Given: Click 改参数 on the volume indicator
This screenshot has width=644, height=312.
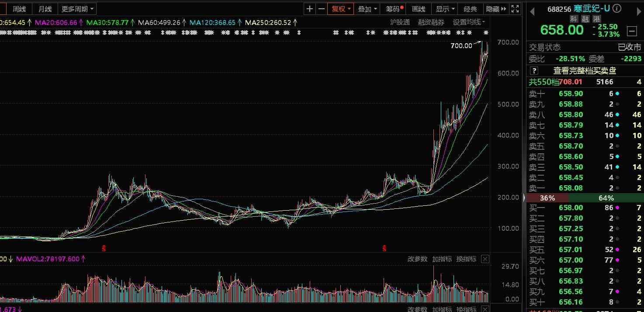Looking at the screenshot, I should click(417, 259).
